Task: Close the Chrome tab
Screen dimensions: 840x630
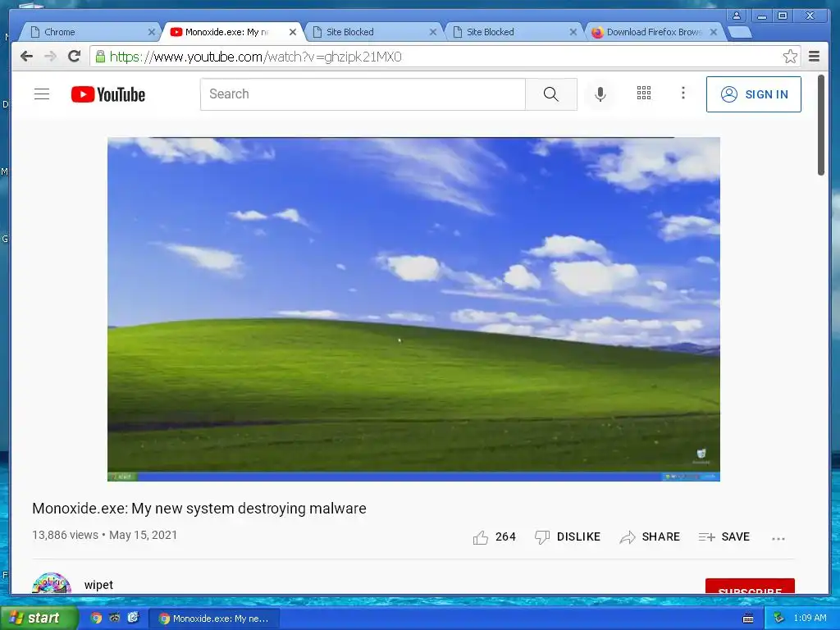Action: [x=152, y=32]
